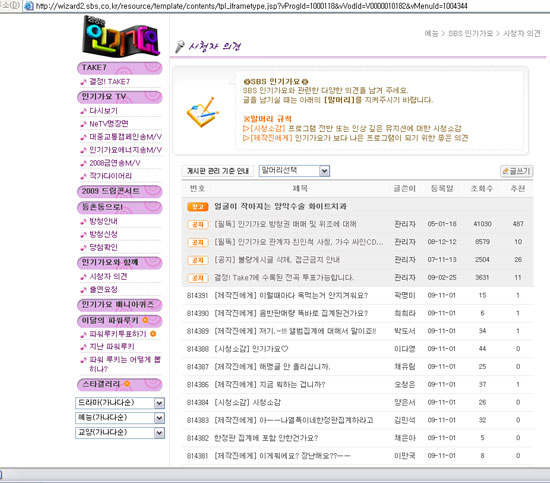550x483 pixels.
Task: Expand the 드라마(가나다순) dropdown
Action: point(120,403)
